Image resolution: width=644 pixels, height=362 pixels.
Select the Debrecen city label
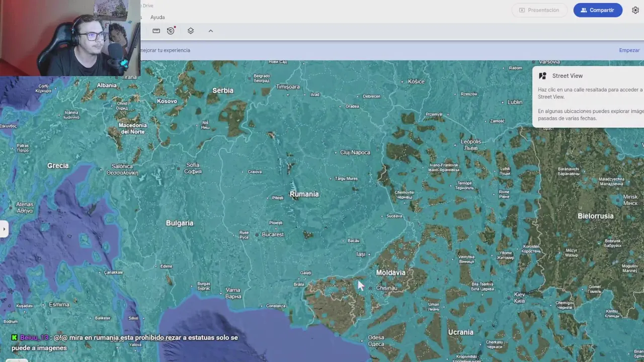pos(372,97)
